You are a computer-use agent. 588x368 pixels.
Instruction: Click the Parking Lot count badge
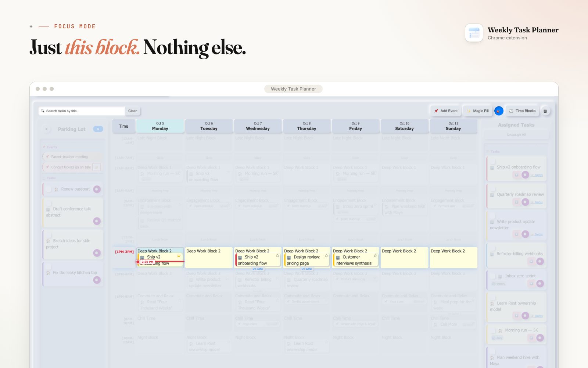tap(98, 129)
